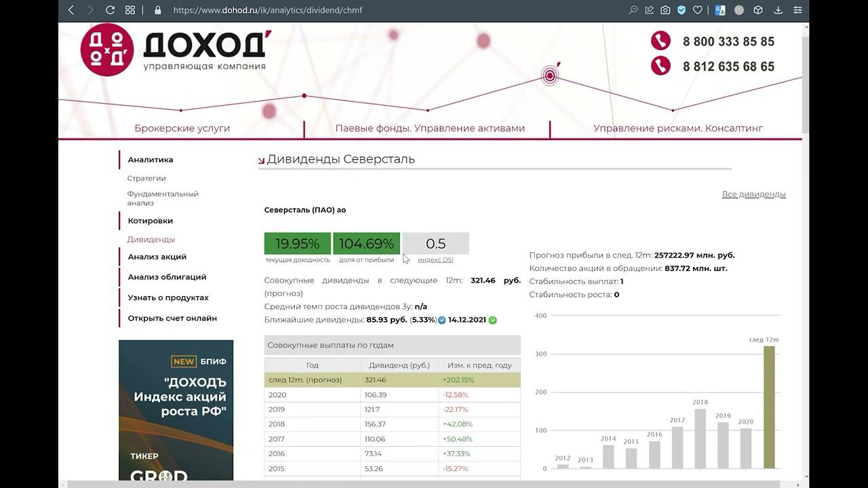Viewport: 868px width, 488px height.
Task: Click the vertical page scrollbar thumb
Action: point(805,85)
